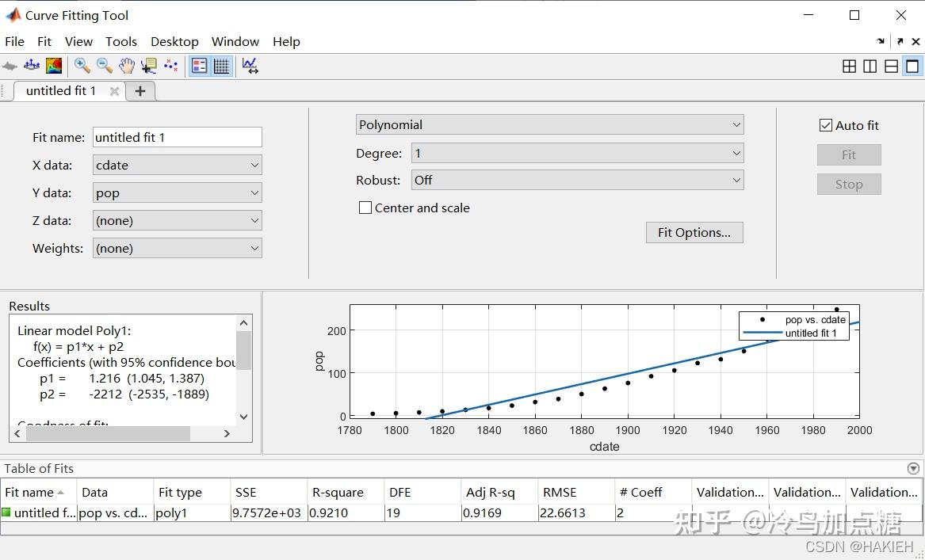The width and height of the screenshot is (925, 560).
Task: Click the data cursor annotation icon
Action: [148, 66]
